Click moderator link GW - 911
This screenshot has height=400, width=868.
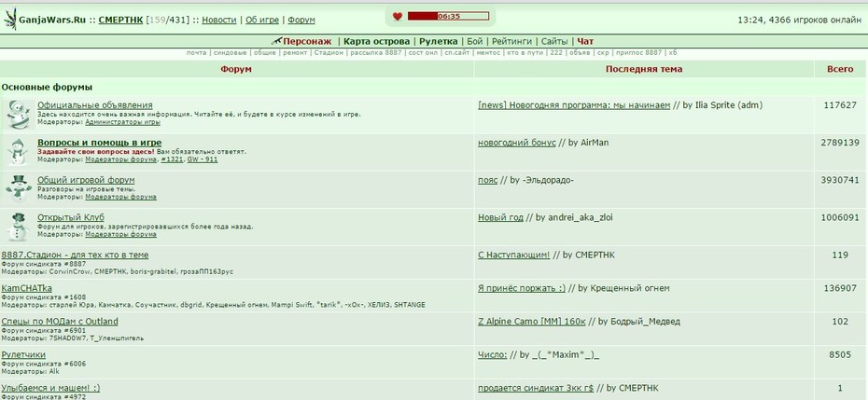(x=203, y=159)
